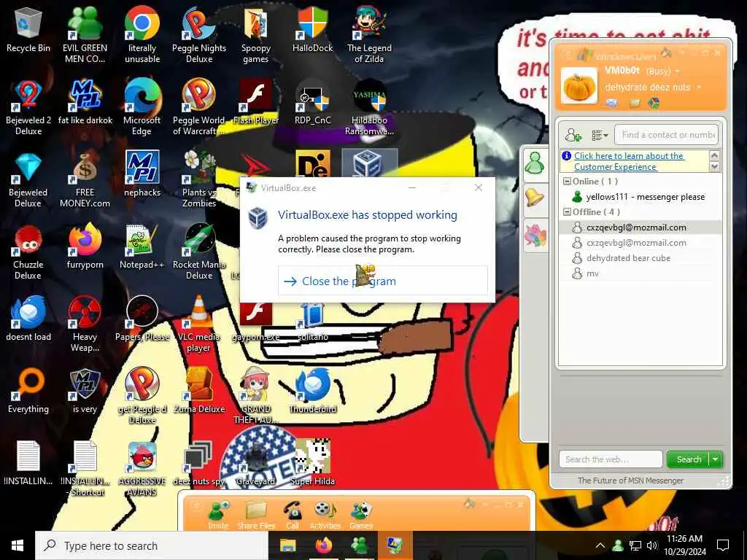Collapse the Online ( 1 ) contact group

(567, 182)
